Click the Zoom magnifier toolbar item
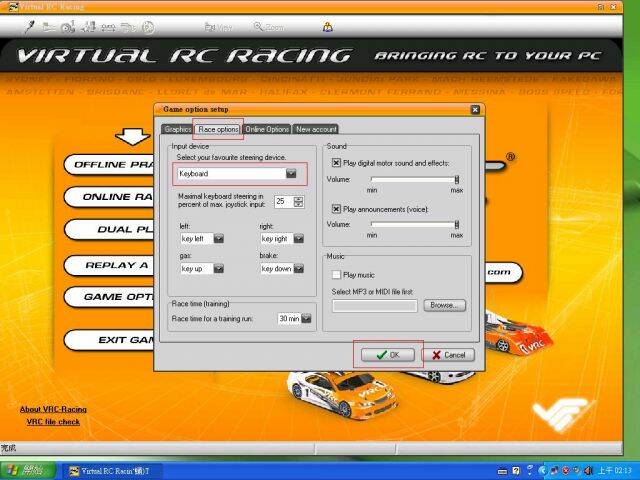640x480 pixels. (x=269, y=27)
